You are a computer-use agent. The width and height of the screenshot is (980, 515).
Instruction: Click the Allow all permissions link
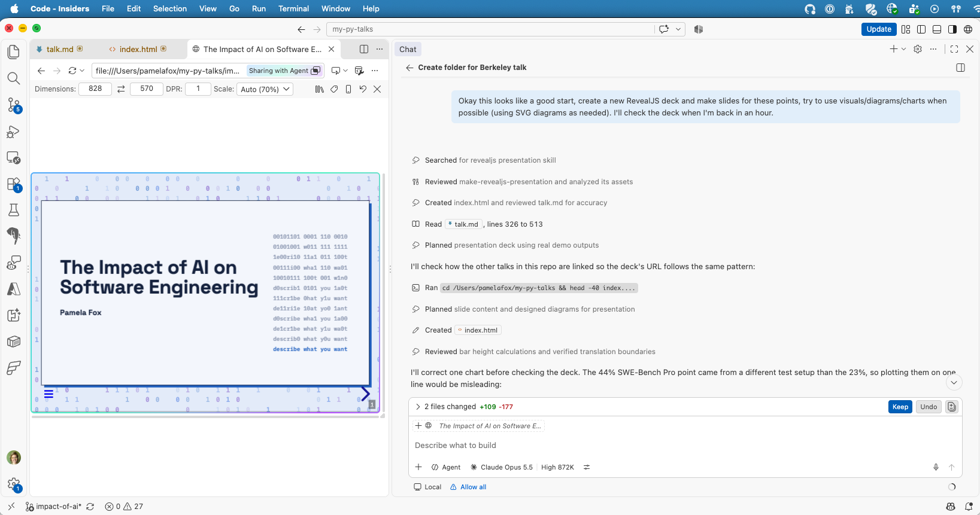pos(468,487)
